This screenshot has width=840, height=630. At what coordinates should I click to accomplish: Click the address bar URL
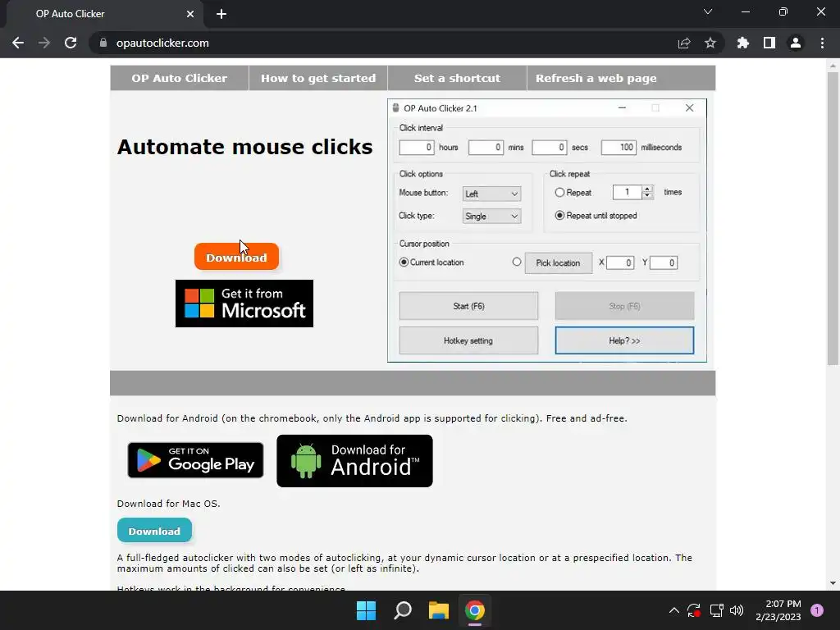(x=163, y=43)
